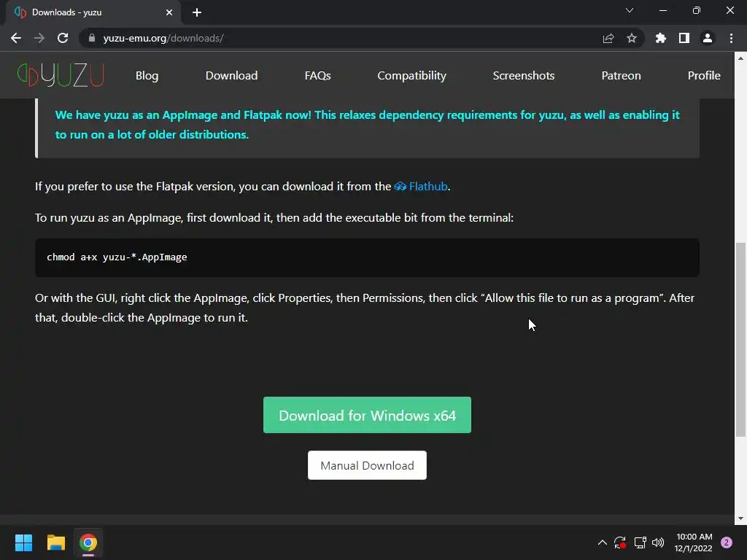Click the Chrome taskbar icon
Image resolution: width=747 pixels, height=560 pixels.
tap(88, 542)
